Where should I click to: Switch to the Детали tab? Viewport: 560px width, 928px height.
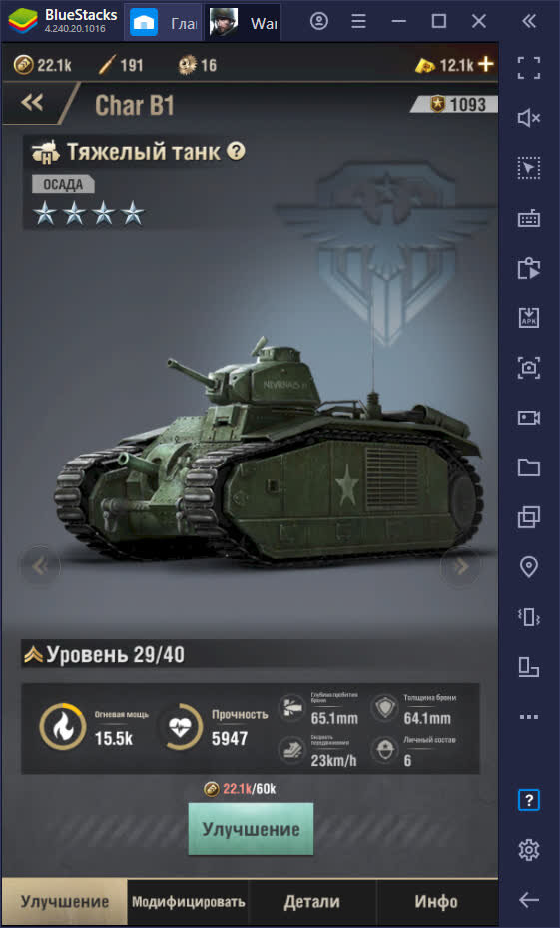311,901
